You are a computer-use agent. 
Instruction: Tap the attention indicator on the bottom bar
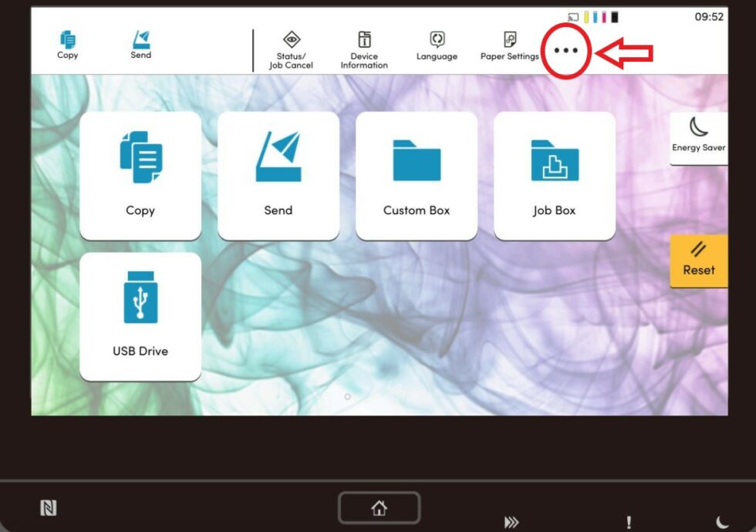click(629, 522)
